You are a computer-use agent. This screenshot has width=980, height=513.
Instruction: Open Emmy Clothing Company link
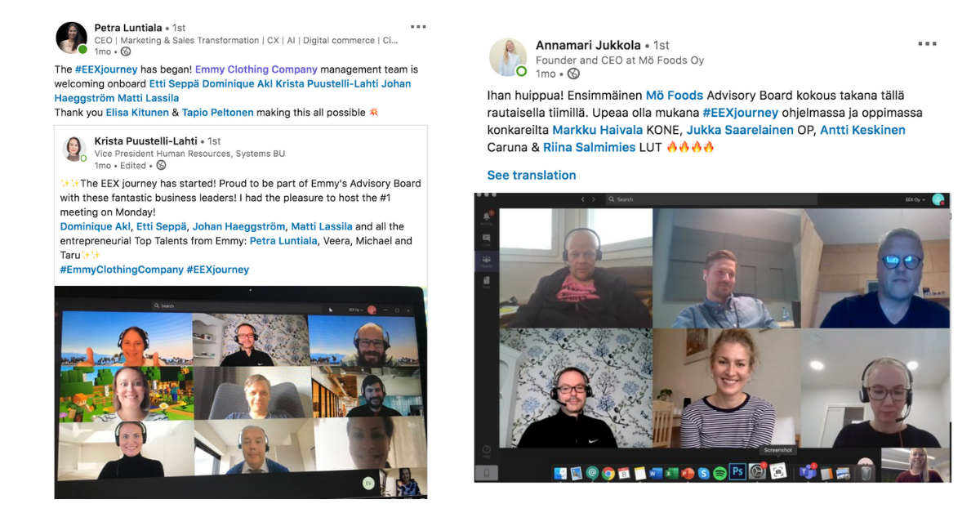click(x=256, y=69)
